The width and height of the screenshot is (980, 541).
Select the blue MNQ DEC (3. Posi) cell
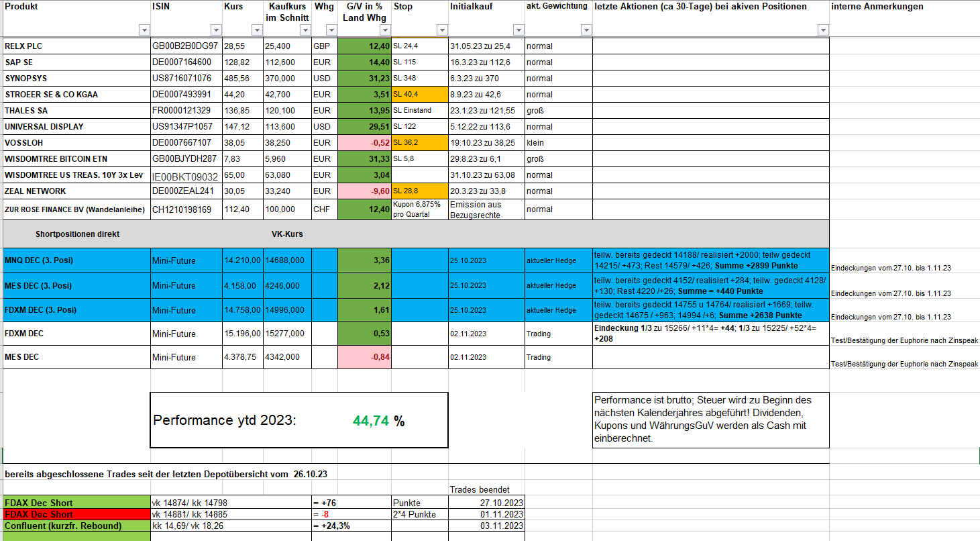(76, 260)
